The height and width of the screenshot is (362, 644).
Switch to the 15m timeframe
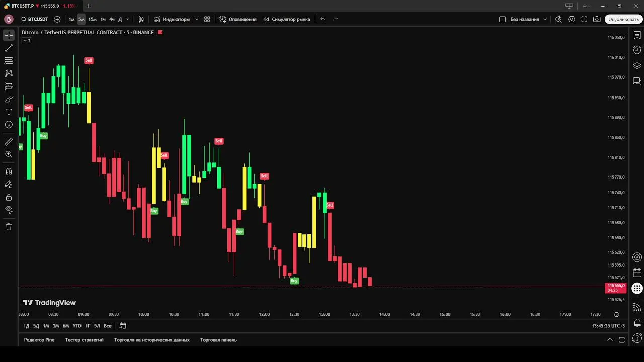[92, 19]
